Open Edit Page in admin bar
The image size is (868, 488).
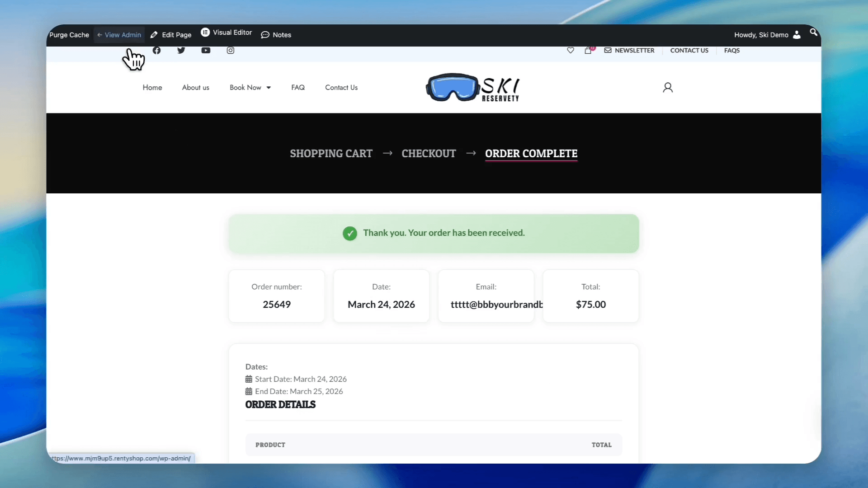(171, 35)
